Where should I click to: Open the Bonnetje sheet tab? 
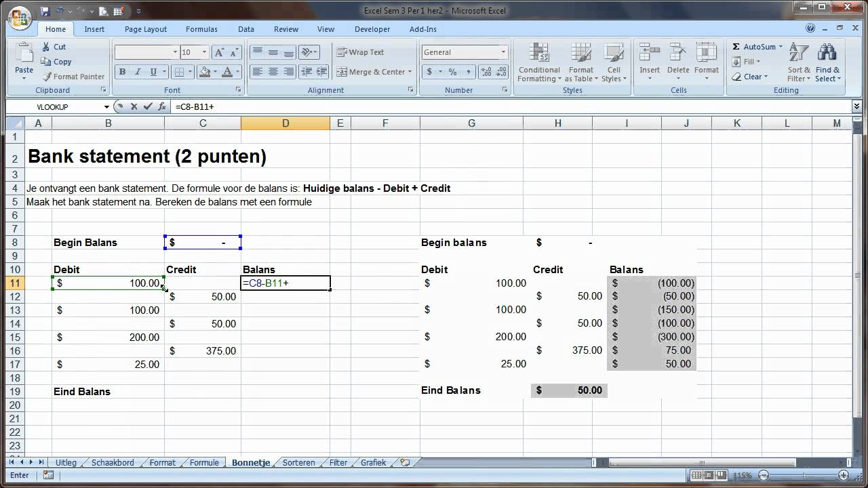click(x=251, y=462)
